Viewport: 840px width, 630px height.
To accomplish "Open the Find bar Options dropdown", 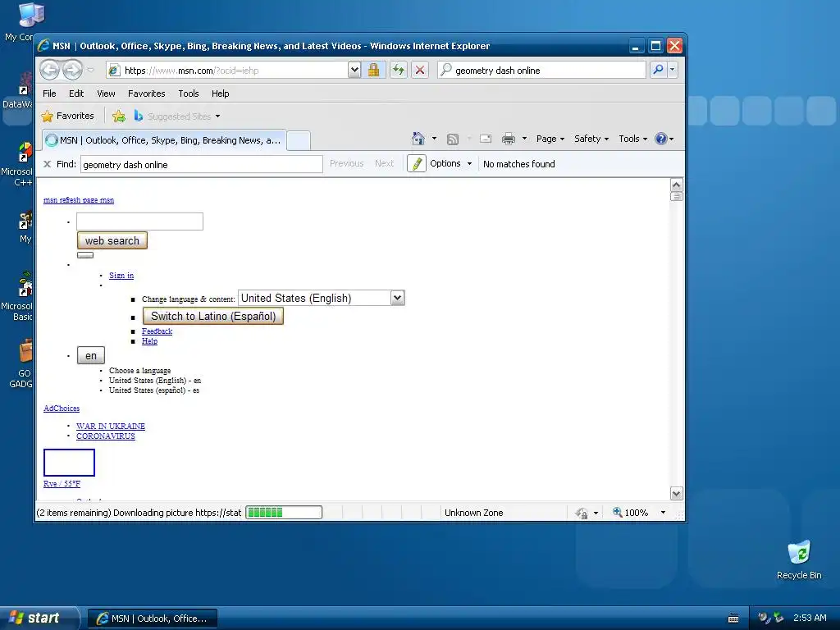I will (450, 163).
